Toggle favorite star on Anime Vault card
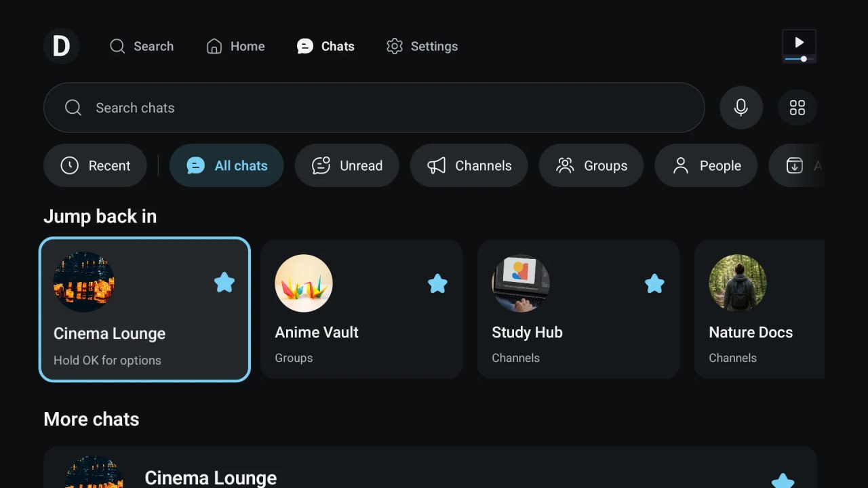868x488 pixels. 438,283
